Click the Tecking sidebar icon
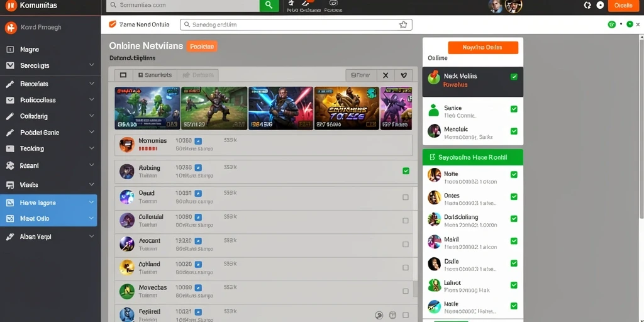Screen dimensions: 644x322 click(11, 148)
